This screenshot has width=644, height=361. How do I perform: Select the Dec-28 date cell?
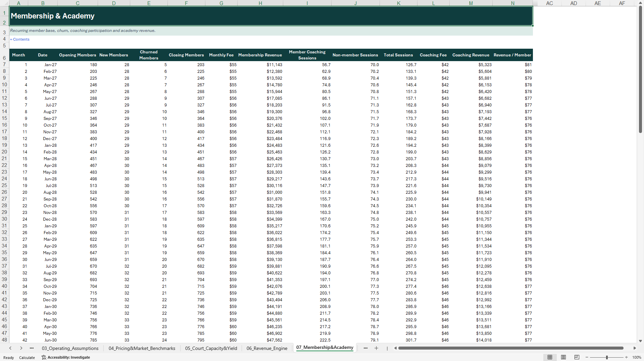(x=43, y=219)
